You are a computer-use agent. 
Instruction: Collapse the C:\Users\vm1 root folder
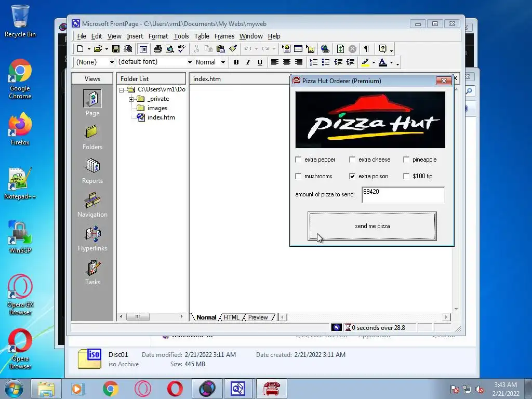121,90
